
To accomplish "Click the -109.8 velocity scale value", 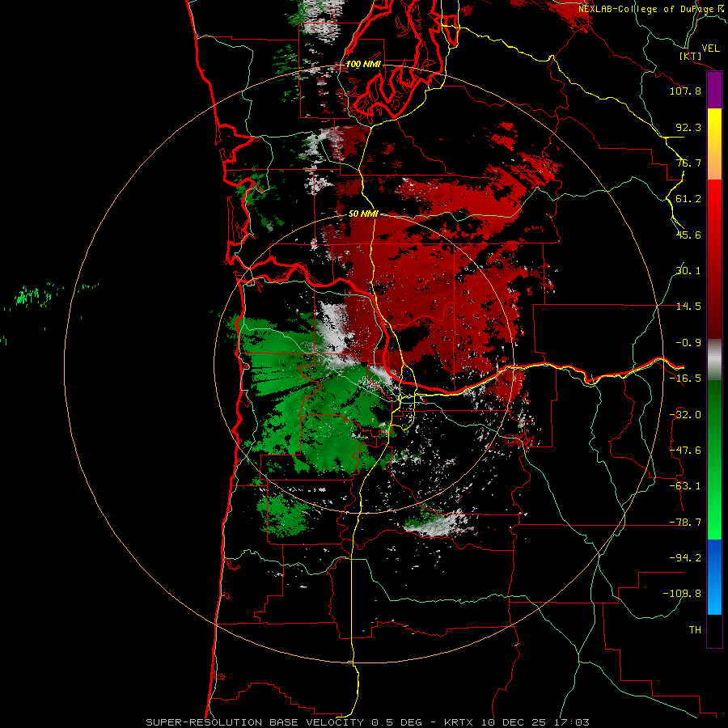I will point(682,594).
